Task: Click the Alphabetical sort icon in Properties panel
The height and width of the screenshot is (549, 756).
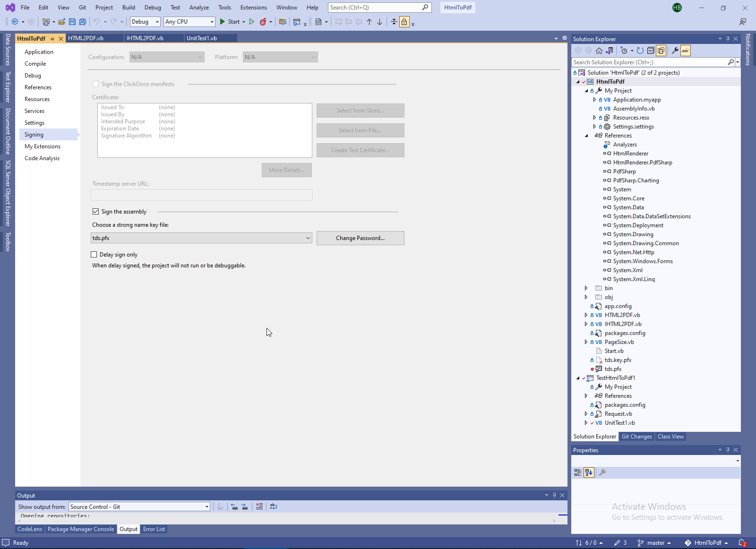Action: (x=589, y=472)
